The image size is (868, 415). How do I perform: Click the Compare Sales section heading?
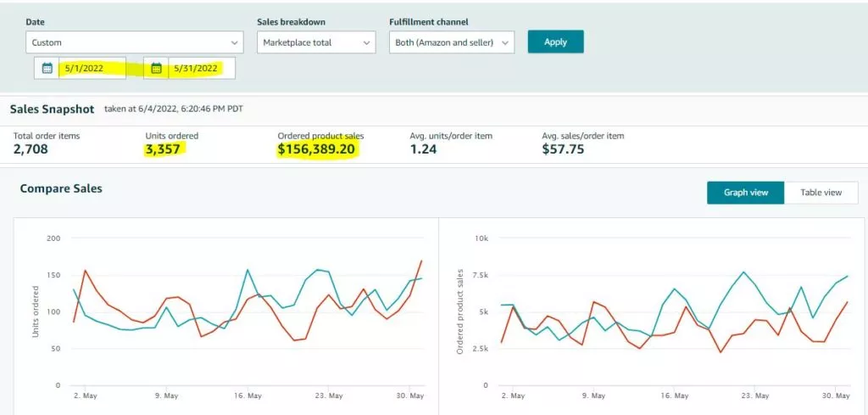(x=61, y=188)
